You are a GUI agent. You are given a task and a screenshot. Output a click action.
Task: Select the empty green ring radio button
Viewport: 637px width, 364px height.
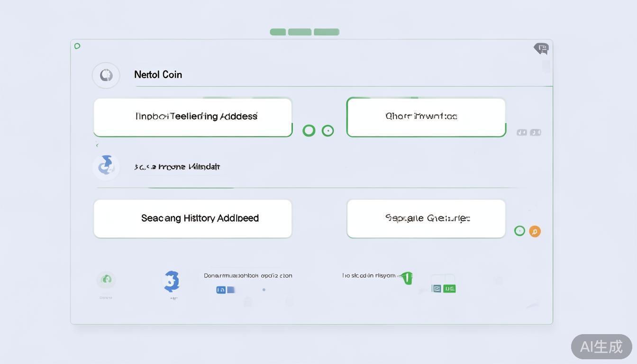click(x=309, y=131)
